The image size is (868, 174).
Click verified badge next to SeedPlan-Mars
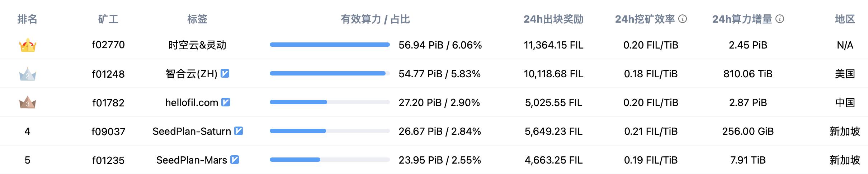click(235, 160)
